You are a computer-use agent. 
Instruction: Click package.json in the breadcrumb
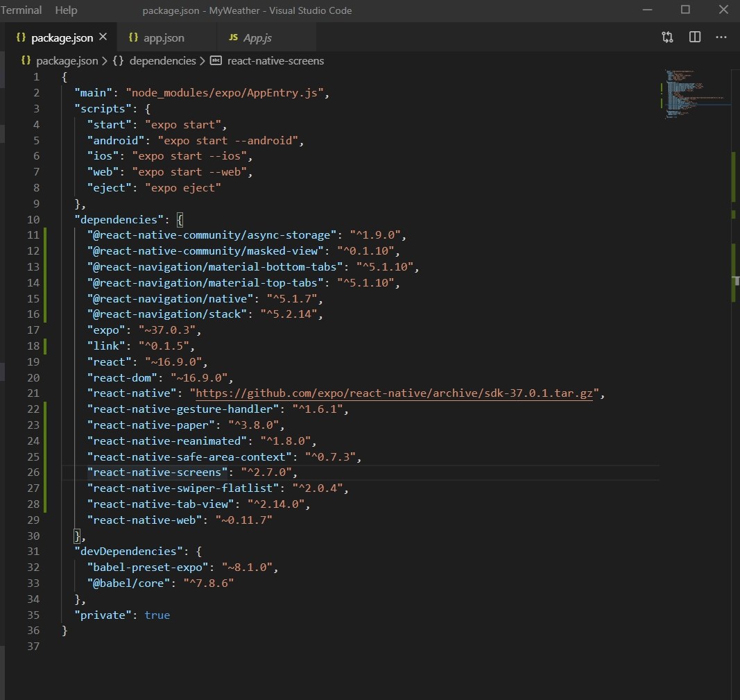(67, 61)
